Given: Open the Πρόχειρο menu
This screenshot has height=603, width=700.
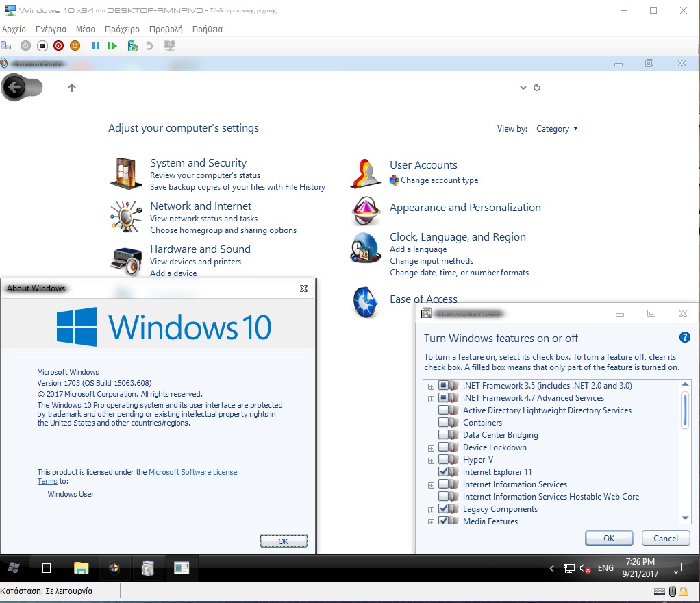Looking at the screenshot, I should click(x=122, y=29).
